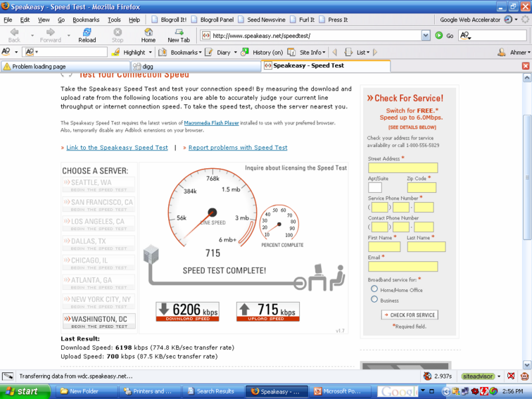Expand the Diary dropdown arrow
The width and height of the screenshot is (532, 399).
[236, 53]
